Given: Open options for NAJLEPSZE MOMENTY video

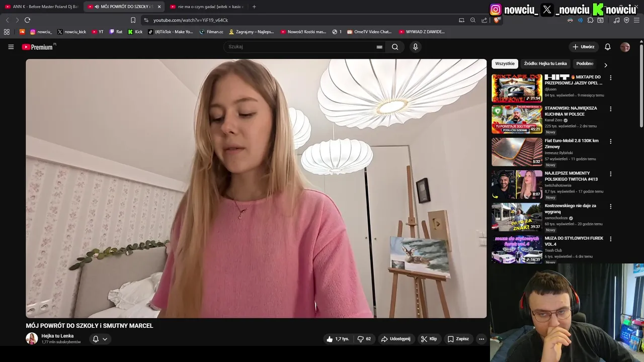Looking at the screenshot, I should (610, 174).
